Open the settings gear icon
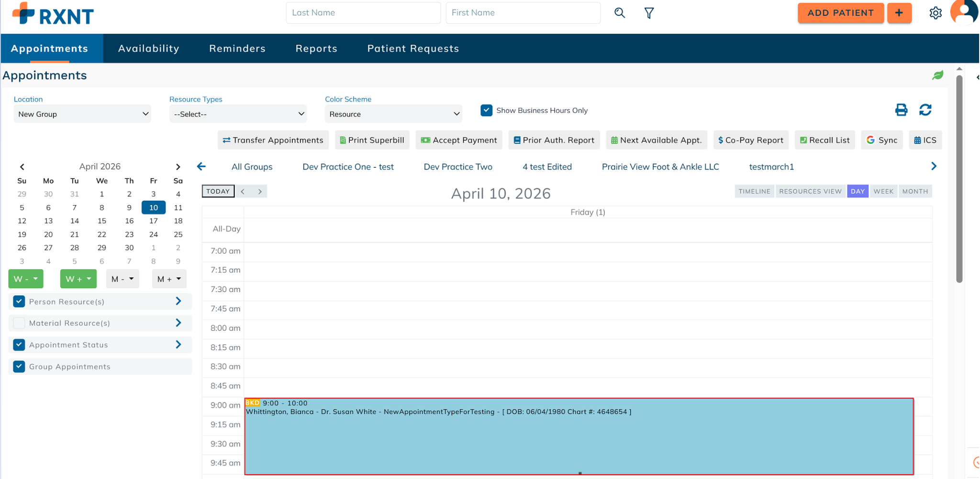 tap(935, 13)
